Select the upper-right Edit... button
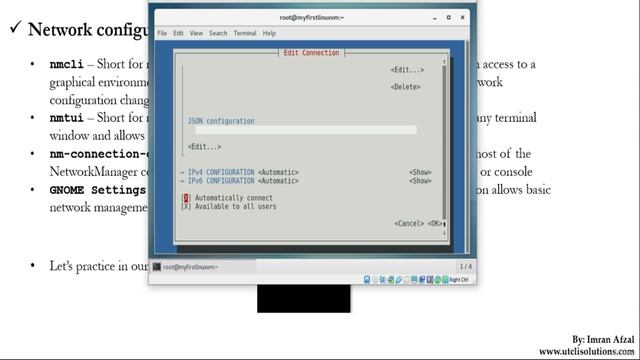Screen dimensions: 640x360 407,70
